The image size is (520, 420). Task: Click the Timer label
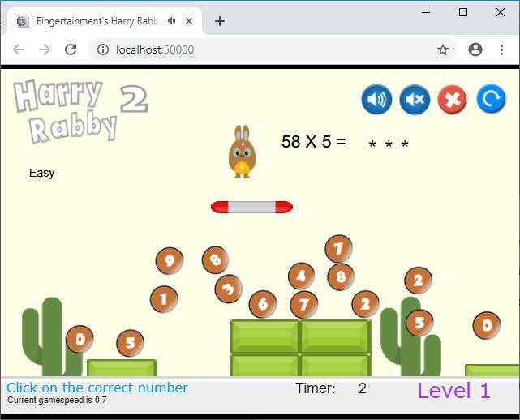pyautogui.click(x=316, y=388)
